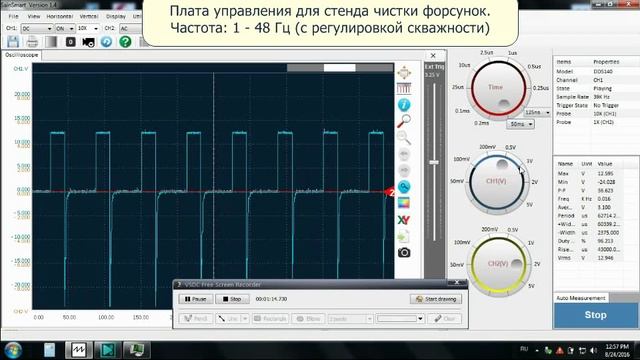Click the red magnifier zoom-in icon

click(404, 121)
